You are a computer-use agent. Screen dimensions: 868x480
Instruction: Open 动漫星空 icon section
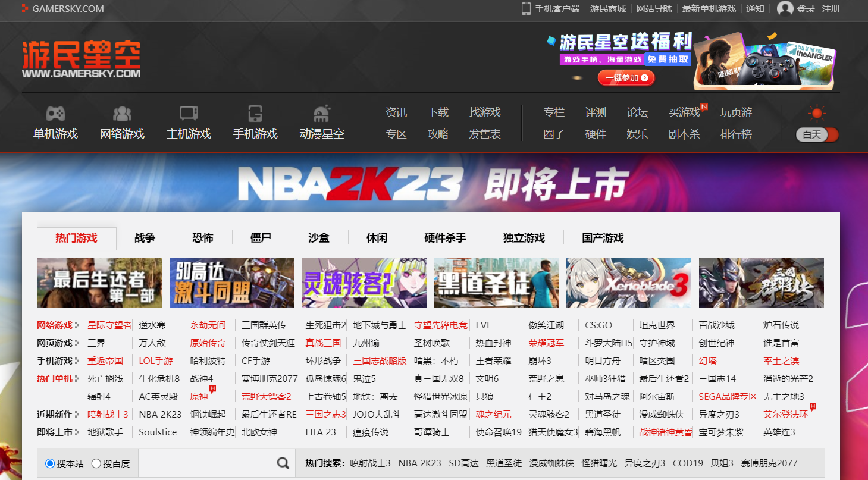click(x=322, y=123)
